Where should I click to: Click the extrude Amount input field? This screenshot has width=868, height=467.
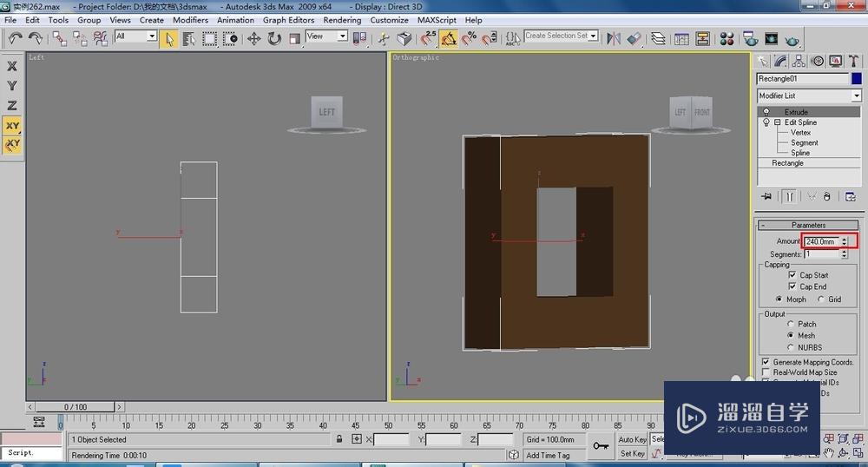(820, 241)
